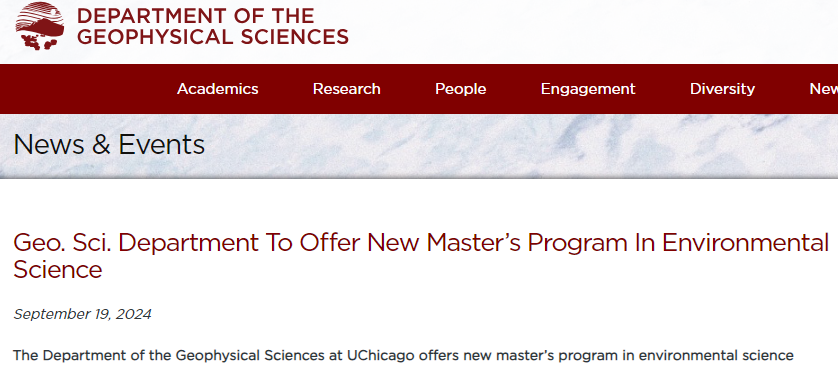Go to the Engagement menu item
Screen dimensions: 838x381
(588, 89)
